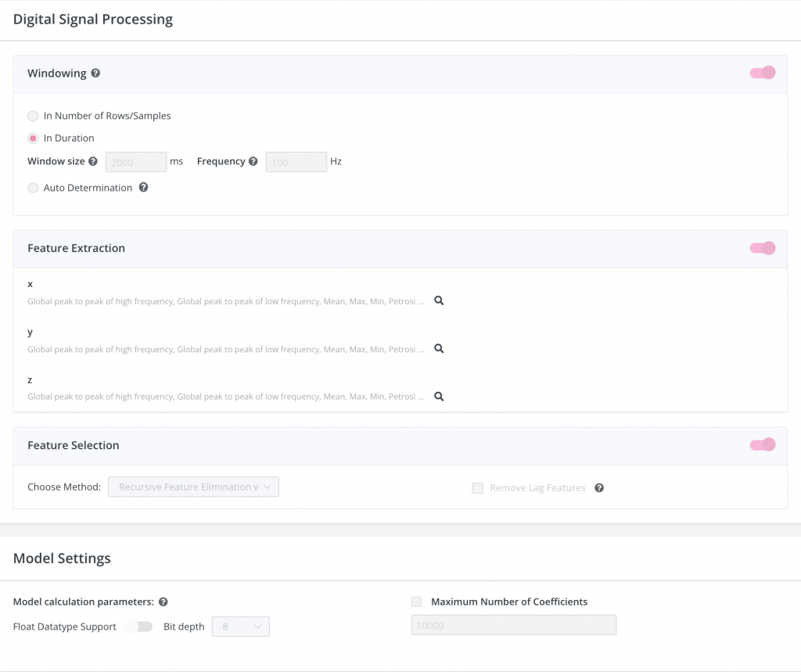Tick the Maximum Number of Coefficients checkbox
801x672 pixels.
(x=416, y=602)
